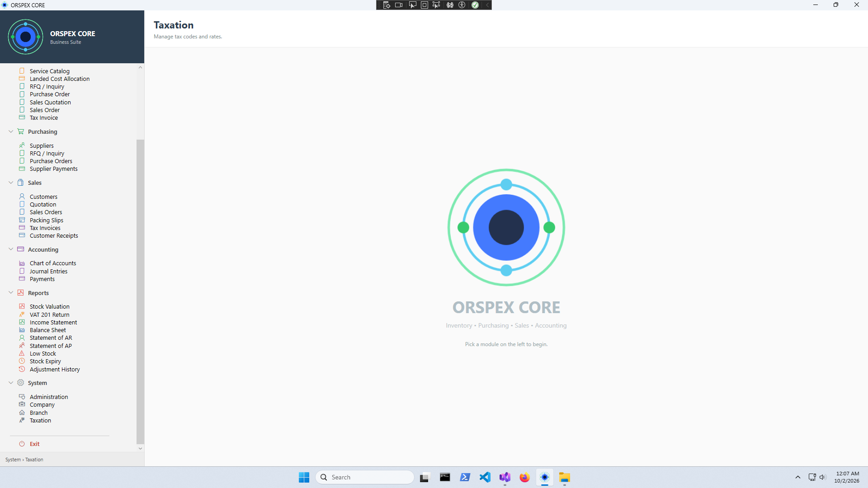Open Sales Quotation document
Screen dimensions: 868x488
click(x=50, y=102)
